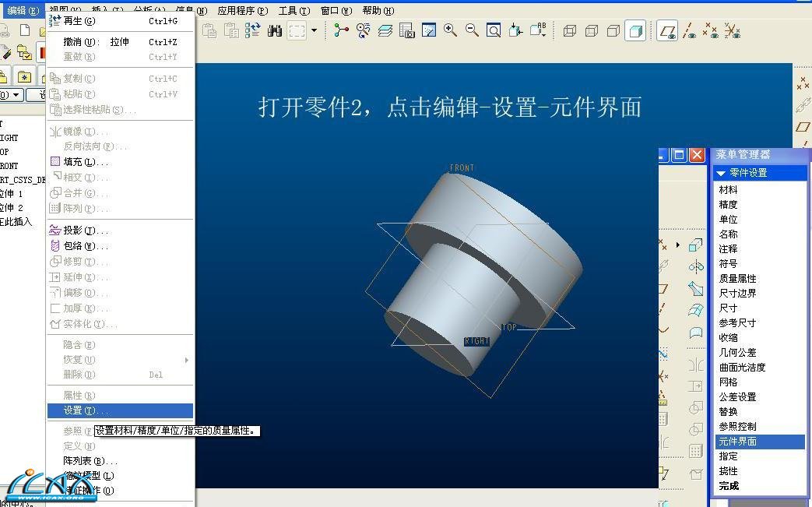Click the zoom in magnifier icon
812x507 pixels.
(x=450, y=30)
